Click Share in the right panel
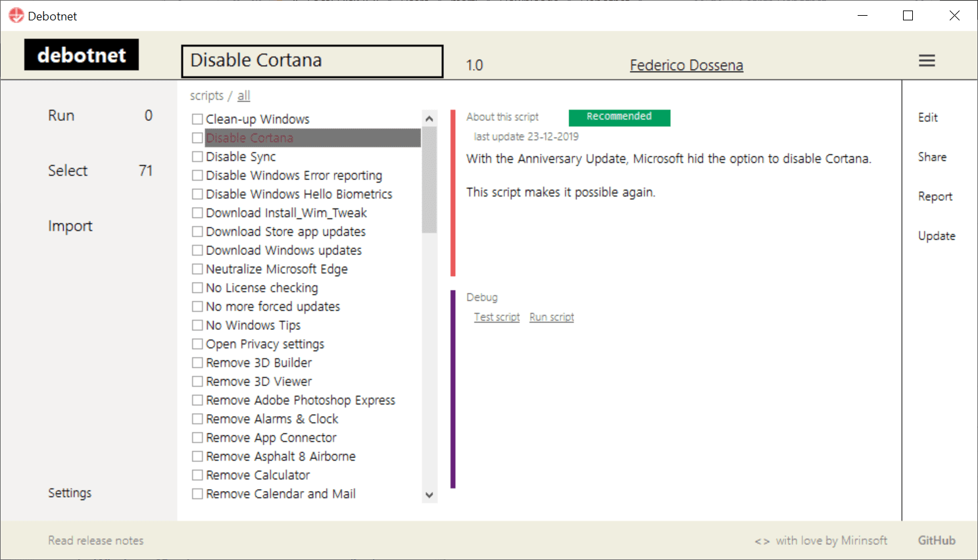The height and width of the screenshot is (560, 978). [933, 157]
